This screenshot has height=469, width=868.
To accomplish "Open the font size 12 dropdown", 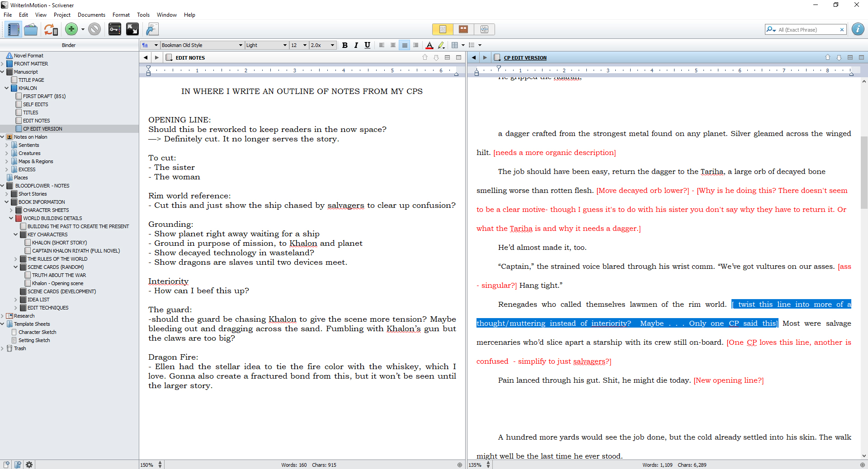I will [x=299, y=45].
